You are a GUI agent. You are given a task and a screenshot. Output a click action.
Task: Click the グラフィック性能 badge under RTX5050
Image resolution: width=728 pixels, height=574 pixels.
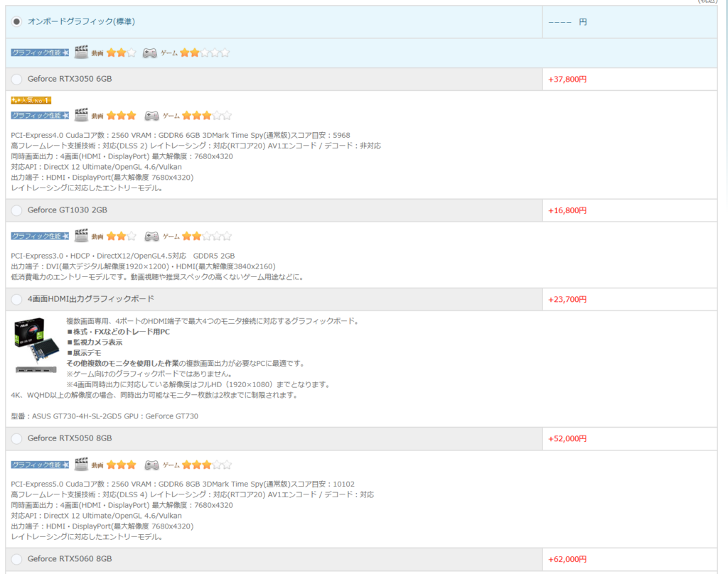tap(40, 465)
